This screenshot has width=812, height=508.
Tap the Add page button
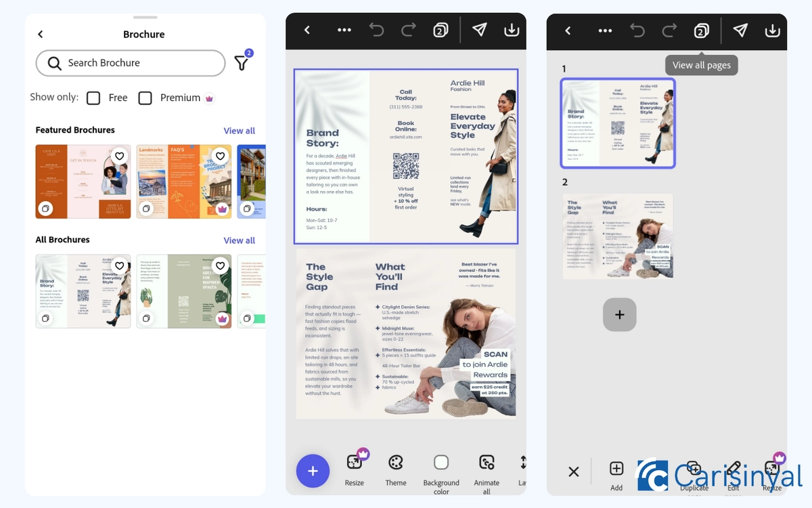coord(619,314)
